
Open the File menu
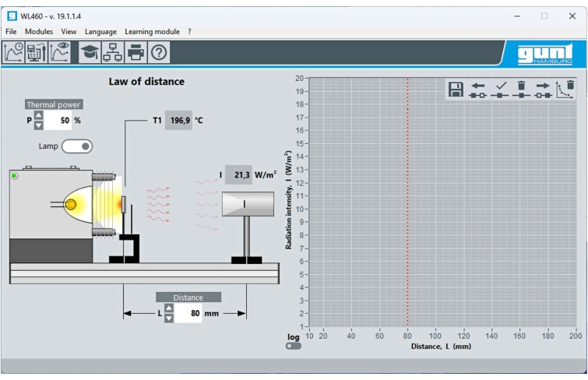point(11,32)
